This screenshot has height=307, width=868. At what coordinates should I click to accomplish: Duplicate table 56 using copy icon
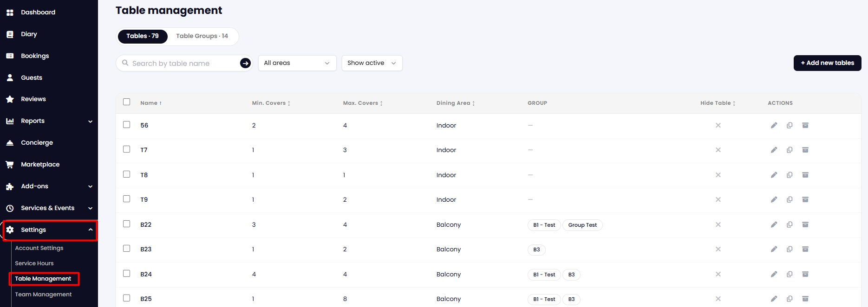coord(790,125)
